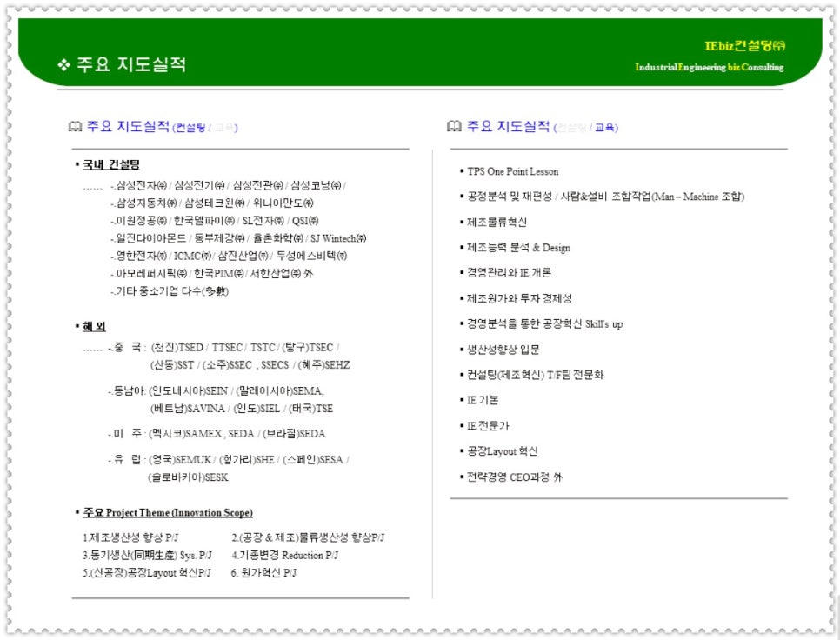Click '5.(신공장)공장Layout 혁신P/J'
840x640 pixels.
[147, 572]
